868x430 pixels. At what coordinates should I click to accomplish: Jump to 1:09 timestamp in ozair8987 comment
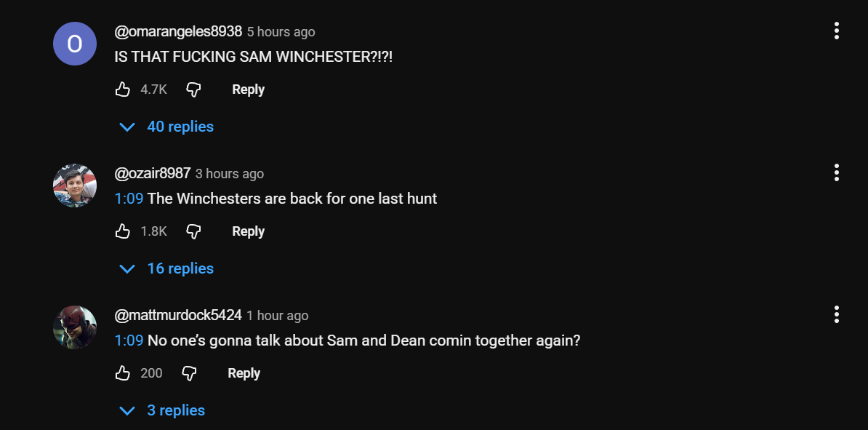tap(129, 199)
